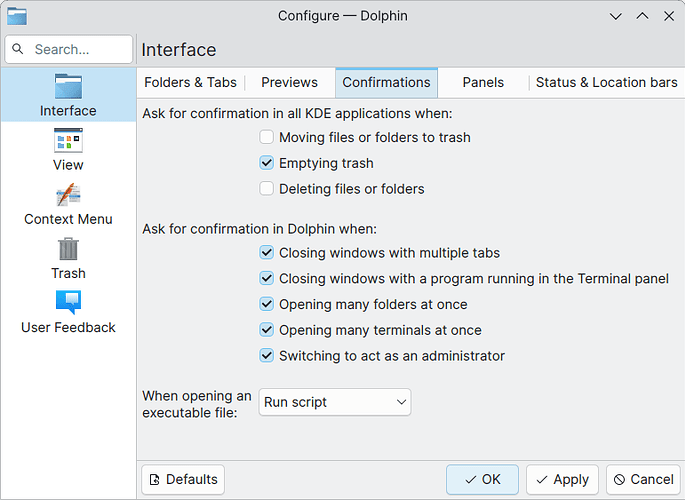Open the Previews tab
The image size is (685, 500).
click(x=289, y=83)
